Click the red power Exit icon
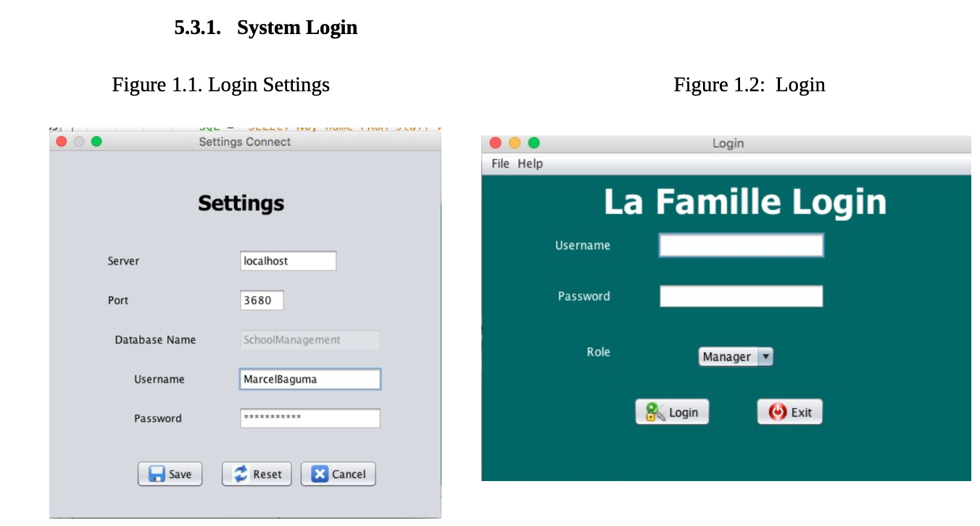 777,412
